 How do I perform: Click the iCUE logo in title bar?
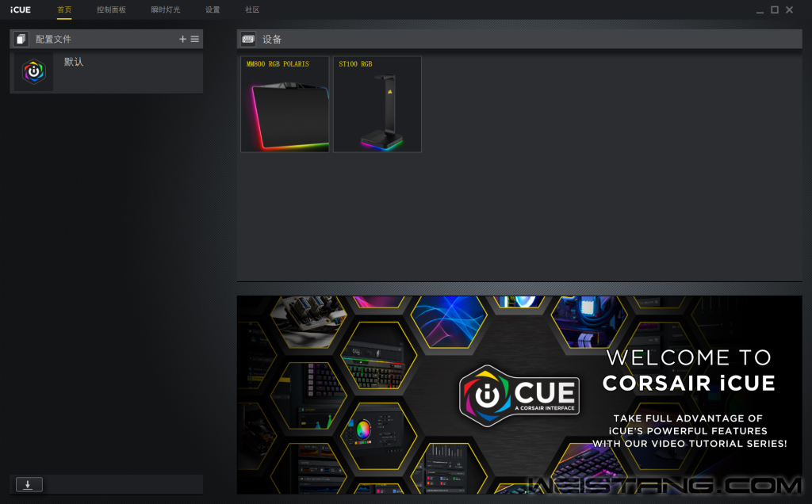(21, 10)
